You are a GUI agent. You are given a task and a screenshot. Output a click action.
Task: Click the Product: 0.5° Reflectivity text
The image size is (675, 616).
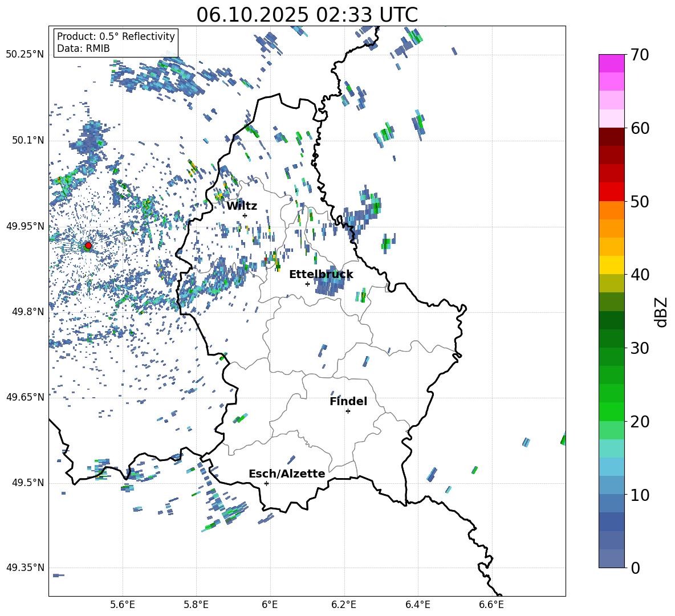tap(116, 36)
